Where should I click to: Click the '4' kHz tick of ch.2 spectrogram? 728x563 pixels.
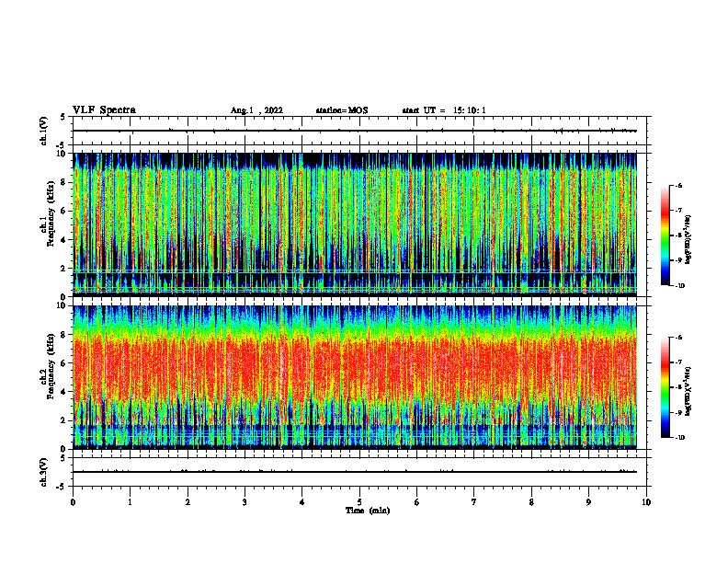pos(64,392)
